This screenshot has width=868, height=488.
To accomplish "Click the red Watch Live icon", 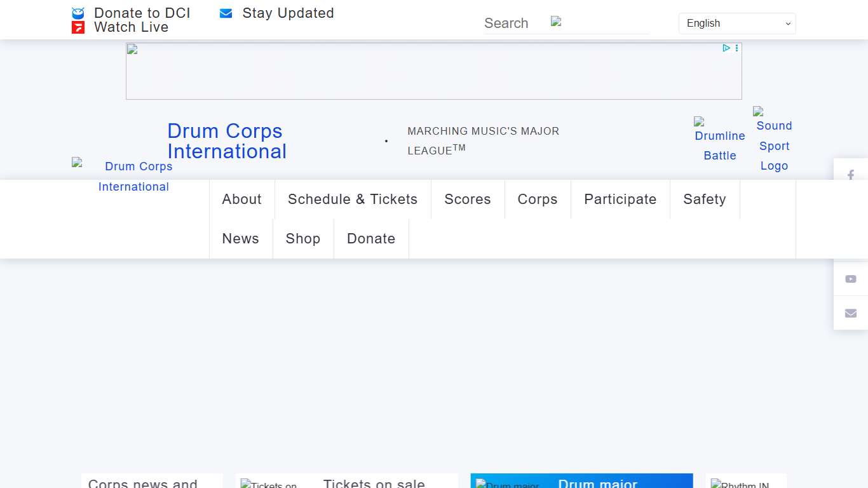I will tap(78, 27).
